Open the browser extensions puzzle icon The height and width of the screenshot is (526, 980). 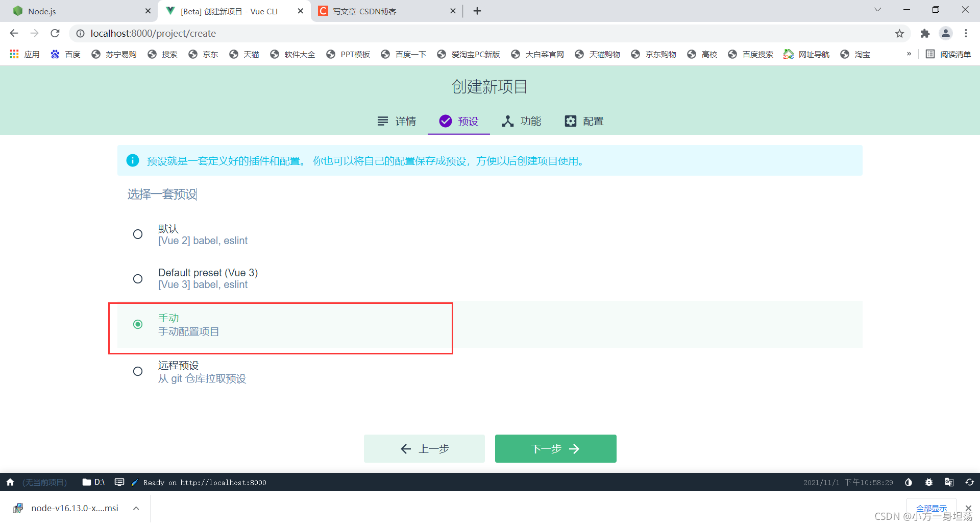click(x=925, y=33)
